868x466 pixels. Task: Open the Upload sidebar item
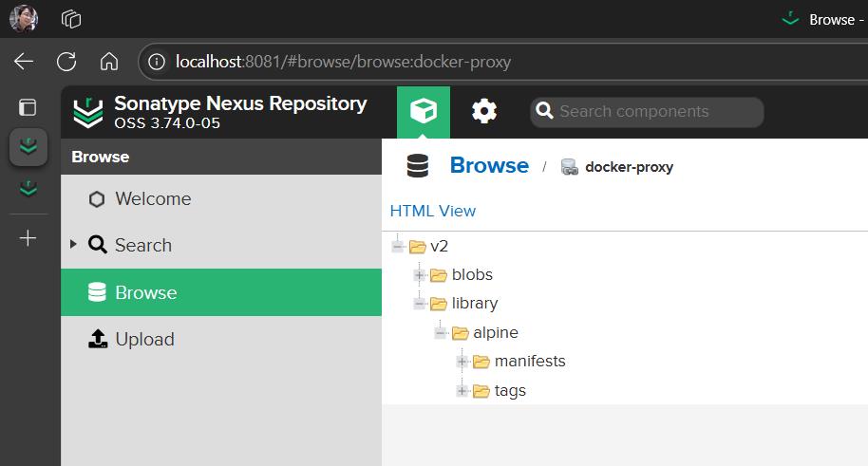pyautogui.click(x=144, y=340)
